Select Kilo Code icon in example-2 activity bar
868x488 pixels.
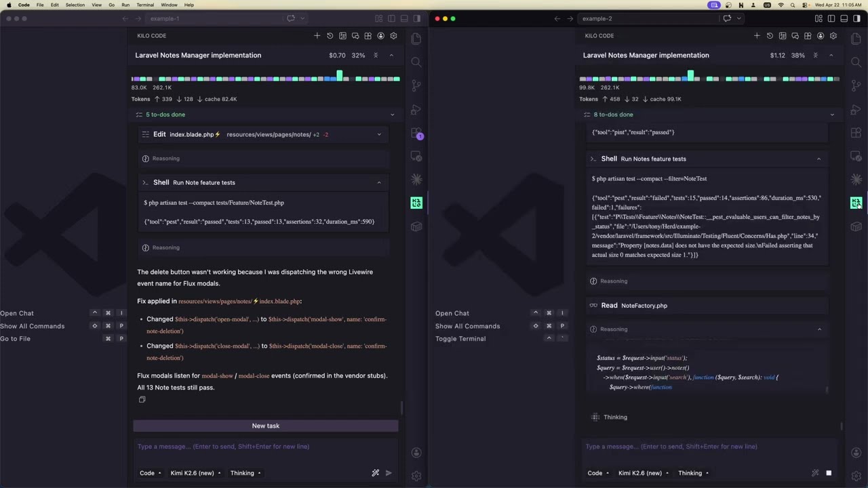pyautogui.click(x=856, y=203)
